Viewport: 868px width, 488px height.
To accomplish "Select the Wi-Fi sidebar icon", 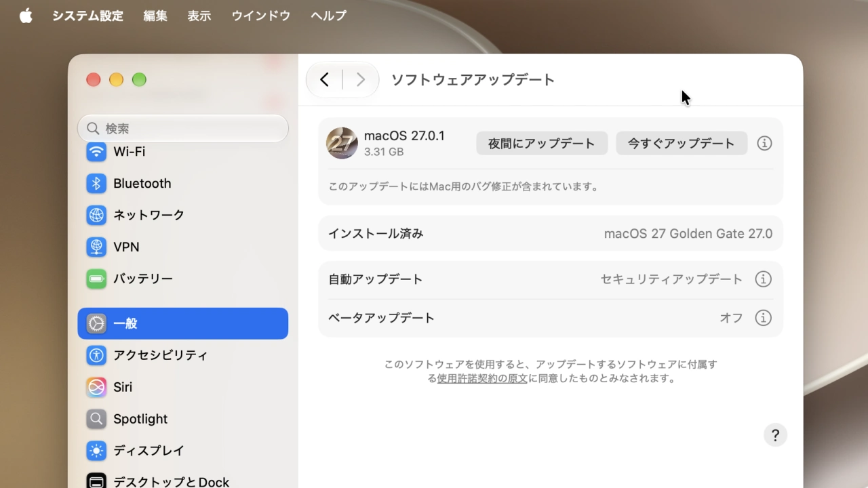I will point(96,151).
